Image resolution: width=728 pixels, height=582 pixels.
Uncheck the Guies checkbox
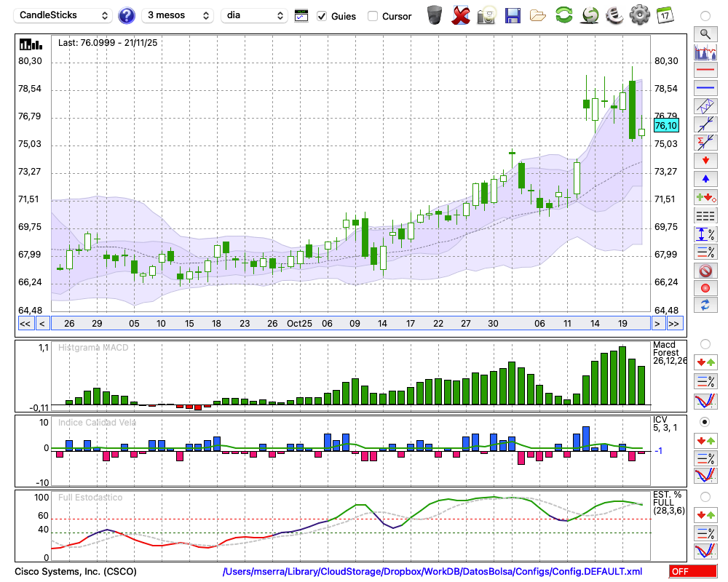(x=322, y=16)
